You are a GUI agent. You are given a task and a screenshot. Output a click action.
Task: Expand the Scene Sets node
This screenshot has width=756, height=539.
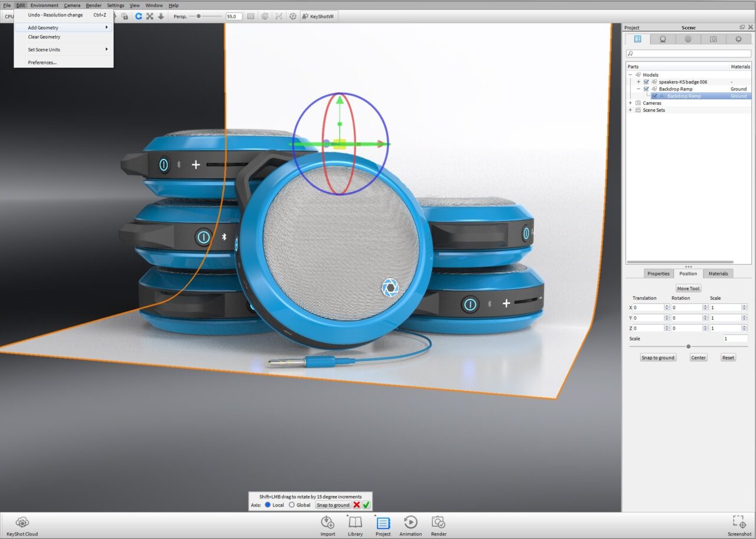coord(630,110)
